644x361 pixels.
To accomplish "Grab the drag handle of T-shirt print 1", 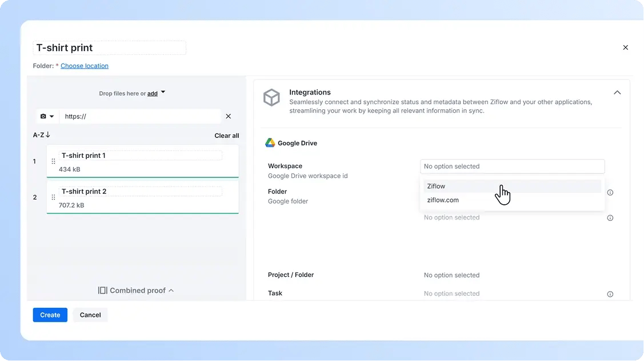I will click(x=53, y=162).
